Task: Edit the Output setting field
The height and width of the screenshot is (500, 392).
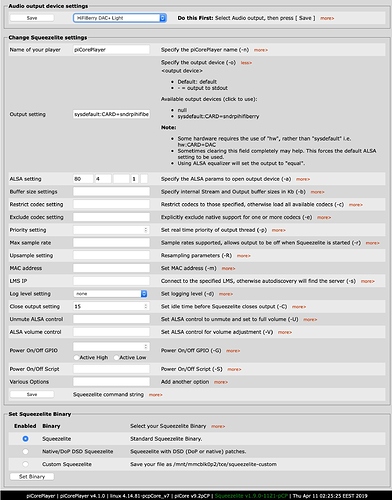Action: (x=111, y=114)
